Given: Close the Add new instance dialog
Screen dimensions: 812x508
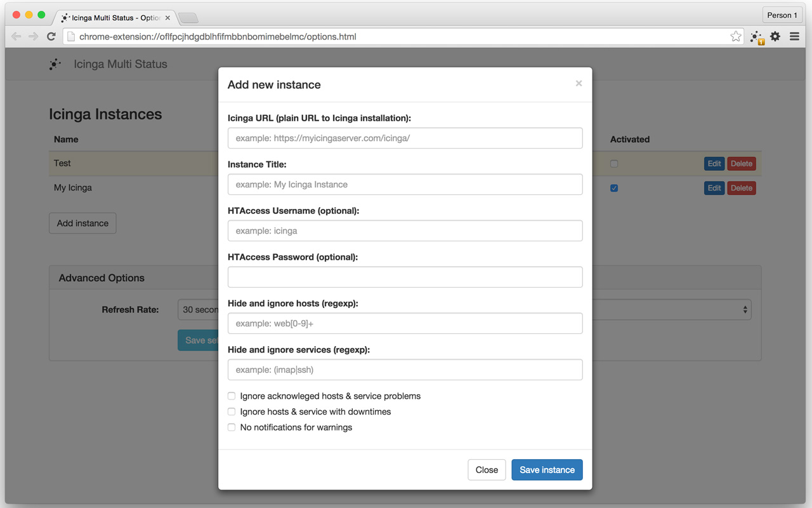Looking at the screenshot, I should pyautogui.click(x=487, y=470).
